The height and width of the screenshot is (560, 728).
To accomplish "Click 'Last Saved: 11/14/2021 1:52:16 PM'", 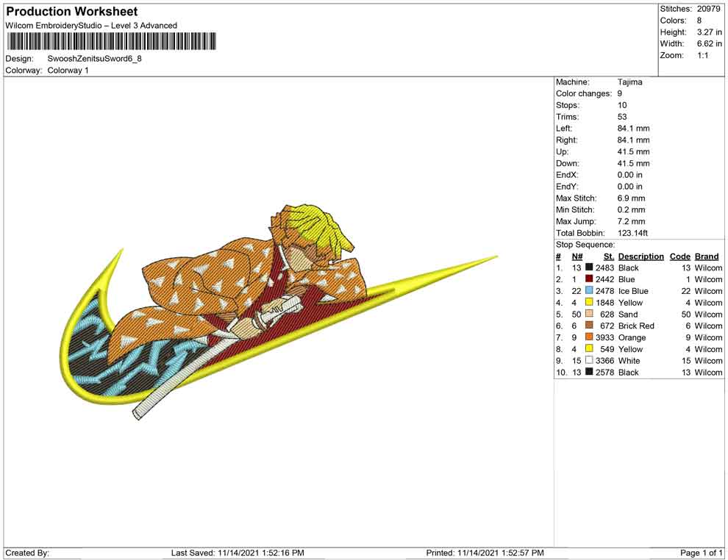I will click(238, 553).
